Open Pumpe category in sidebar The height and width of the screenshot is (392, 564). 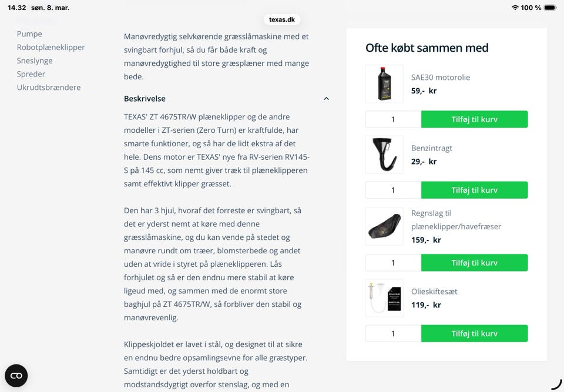(29, 34)
